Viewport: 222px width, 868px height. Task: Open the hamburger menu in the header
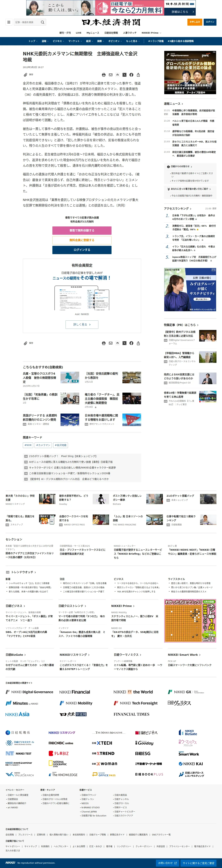click(x=8, y=22)
